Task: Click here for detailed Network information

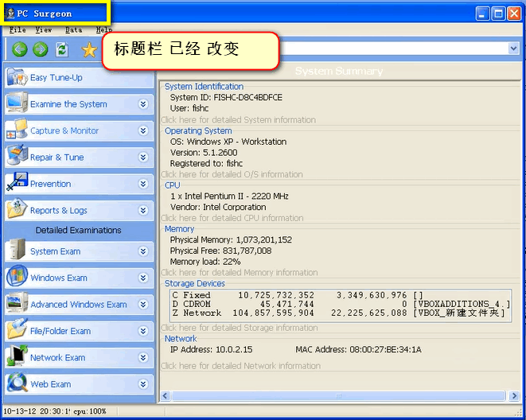Action: [x=240, y=366]
